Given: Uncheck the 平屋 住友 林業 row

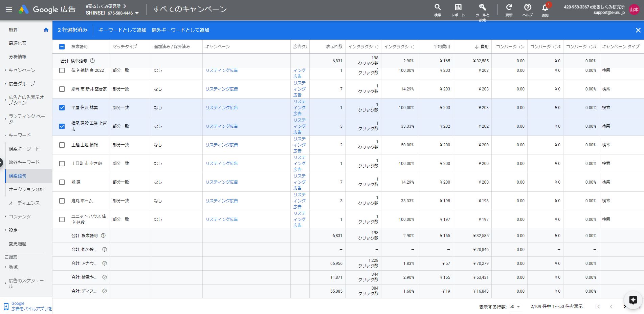Looking at the screenshot, I should click(x=62, y=108).
